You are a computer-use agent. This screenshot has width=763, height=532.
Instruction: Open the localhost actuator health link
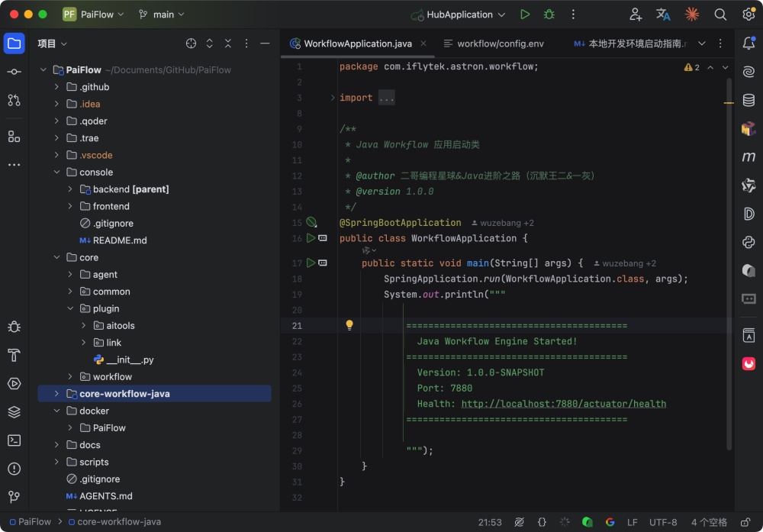coord(563,404)
